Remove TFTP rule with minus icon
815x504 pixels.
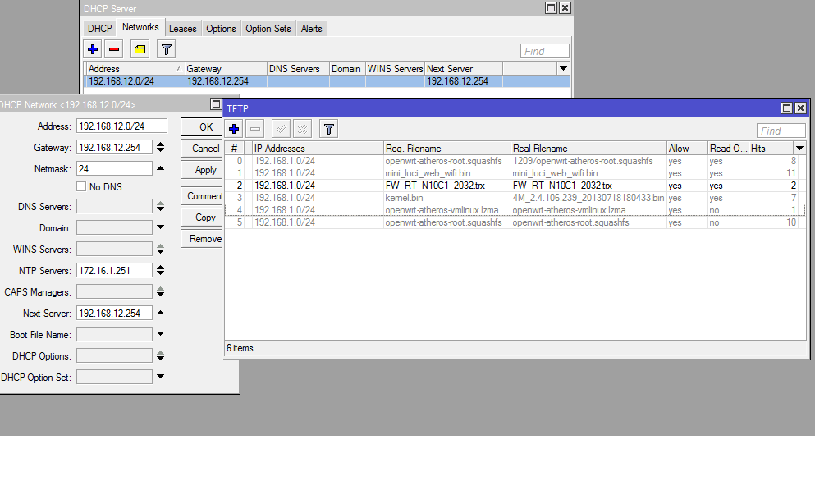pyautogui.click(x=255, y=129)
